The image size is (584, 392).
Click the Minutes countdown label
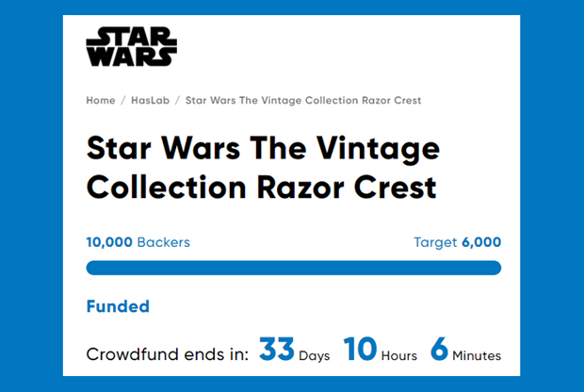(x=477, y=356)
